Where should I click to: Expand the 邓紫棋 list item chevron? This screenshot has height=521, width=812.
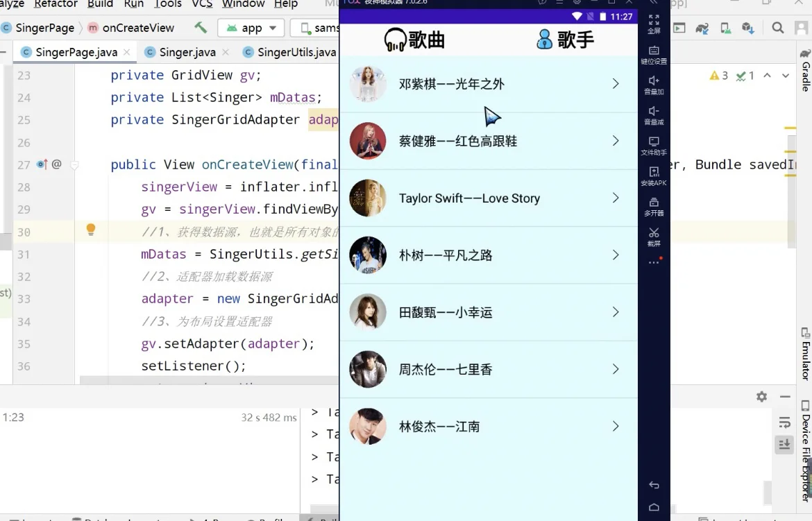click(x=615, y=83)
